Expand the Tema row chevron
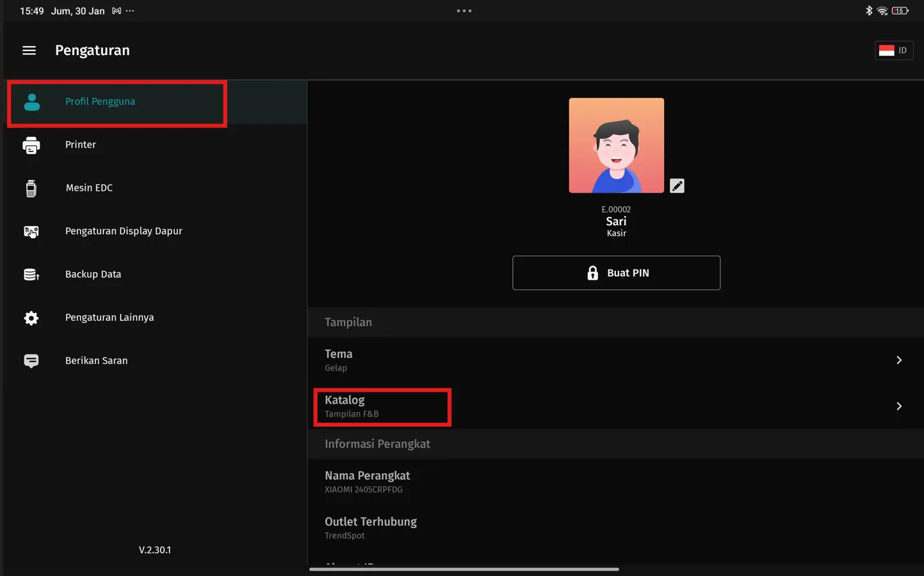Viewport: 924px width, 576px height. tap(898, 360)
